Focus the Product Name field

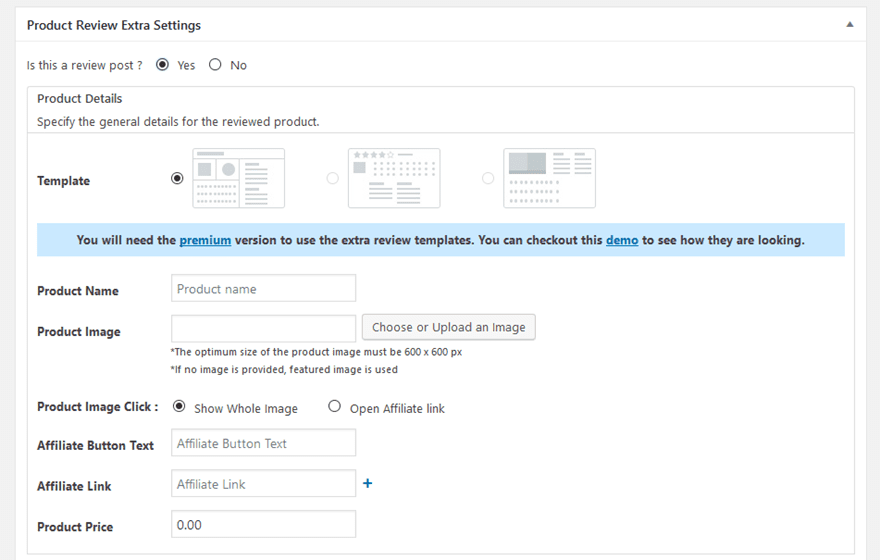tap(263, 288)
